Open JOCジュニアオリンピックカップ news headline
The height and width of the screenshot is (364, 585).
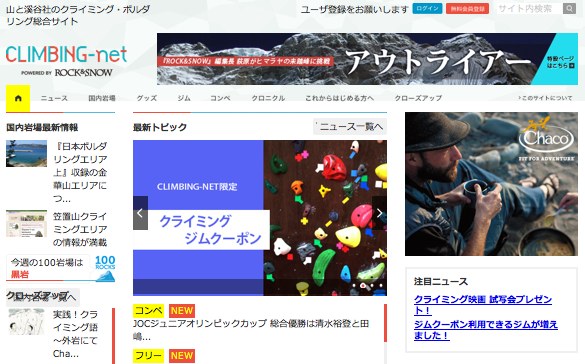point(251,330)
